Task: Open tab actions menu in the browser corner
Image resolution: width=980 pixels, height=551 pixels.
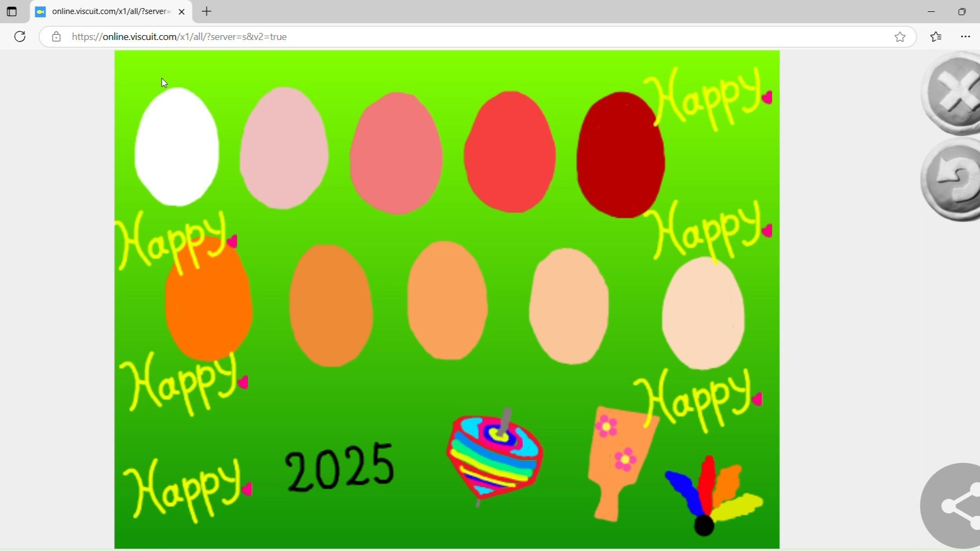Action: [x=12, y=11]
